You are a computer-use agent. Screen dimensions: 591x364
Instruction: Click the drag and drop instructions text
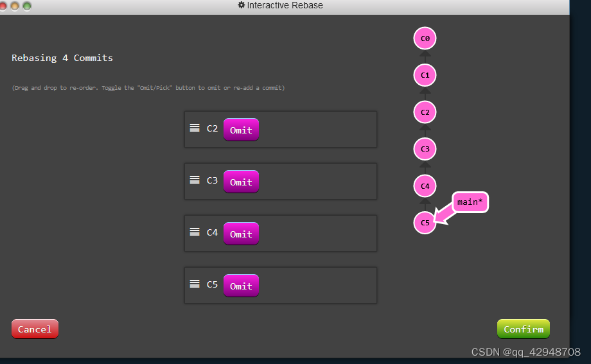[x=148, y=88]
